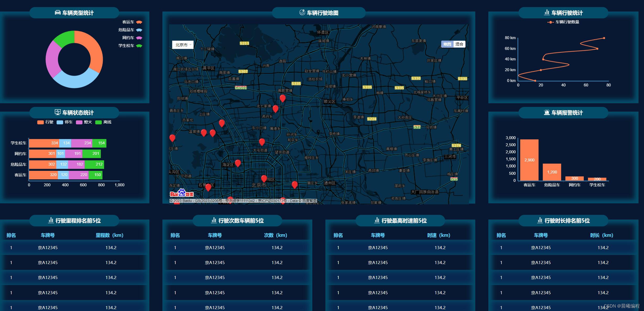
Task: Click the car icon beside 车辆类型统计 title
Action: click(x=57, y=13)
